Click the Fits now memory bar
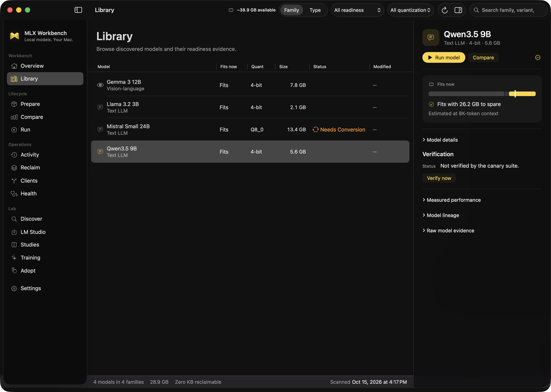This screenshot has width=551, height=392. click(482, 94)
